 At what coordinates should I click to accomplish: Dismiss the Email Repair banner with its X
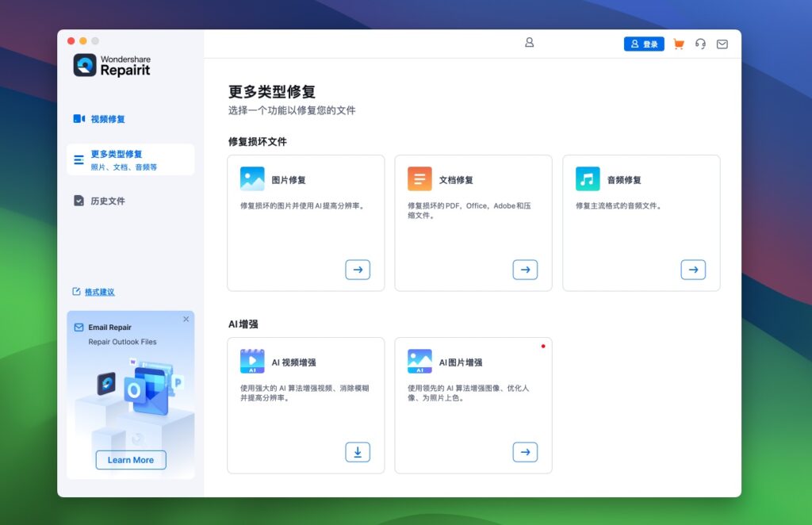(x=186, y=319)
